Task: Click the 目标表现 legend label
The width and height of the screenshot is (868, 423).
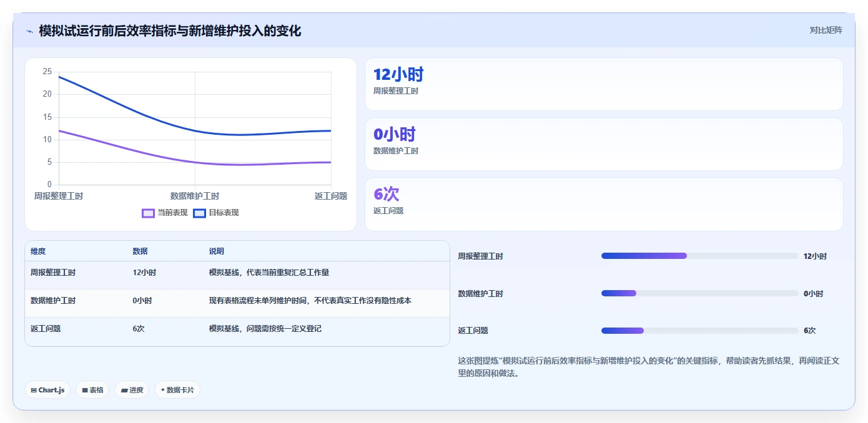Action: 224,213
